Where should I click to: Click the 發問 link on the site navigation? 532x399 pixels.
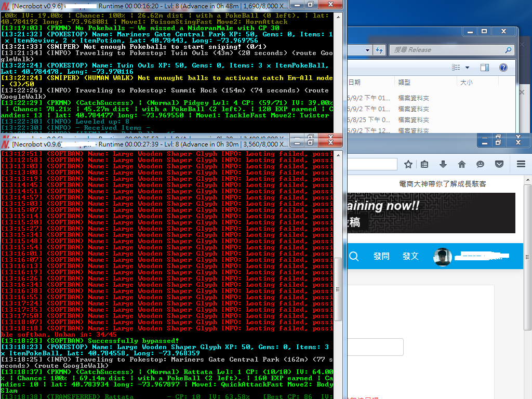381,256
